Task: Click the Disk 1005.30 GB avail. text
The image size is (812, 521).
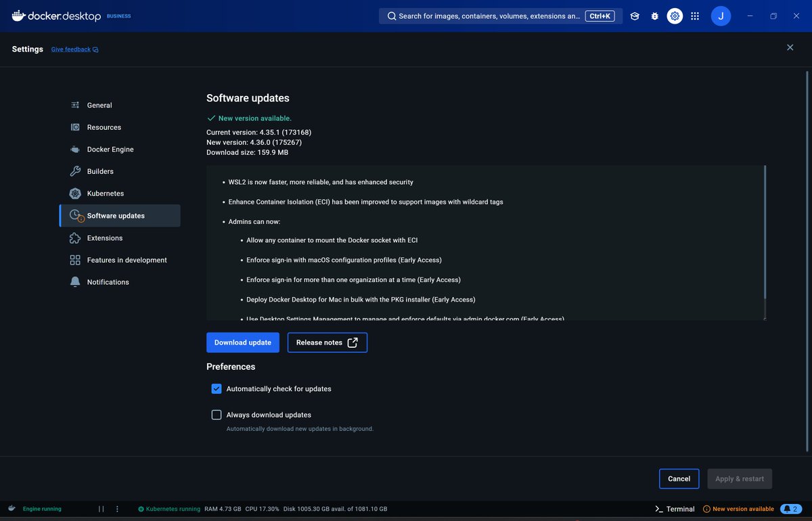Action: pos(336,509)
